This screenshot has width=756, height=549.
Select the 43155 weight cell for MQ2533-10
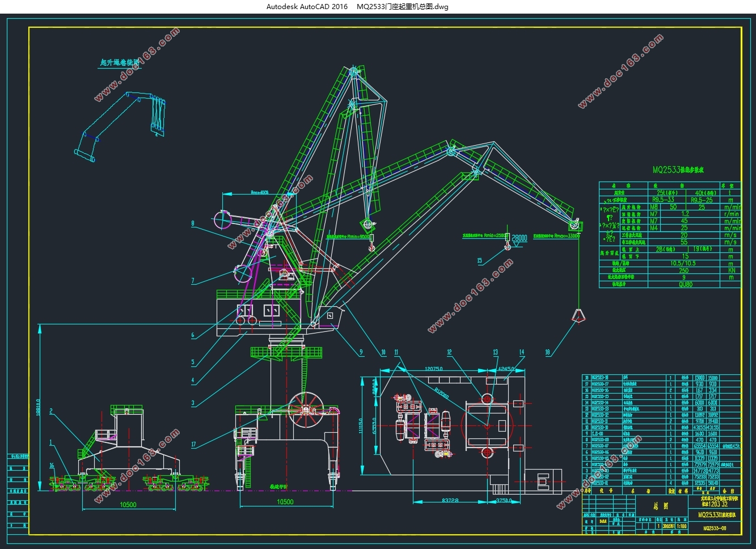coord(700,427)
